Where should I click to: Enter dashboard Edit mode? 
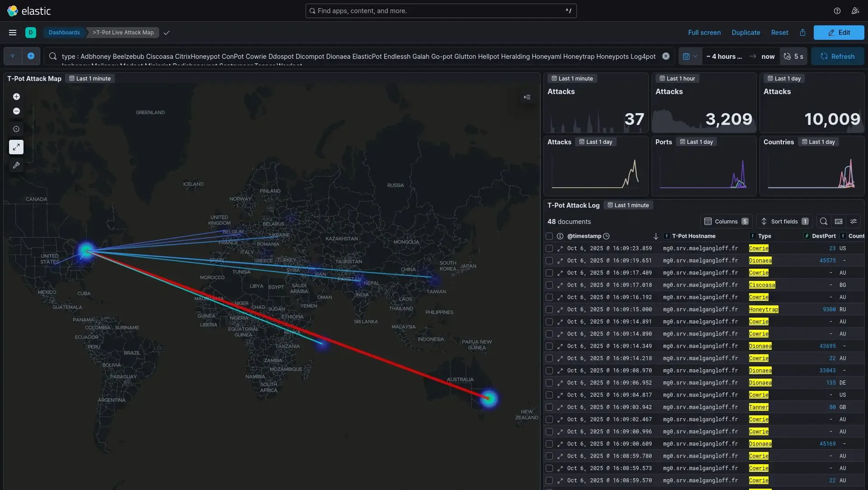pos(839,32)
